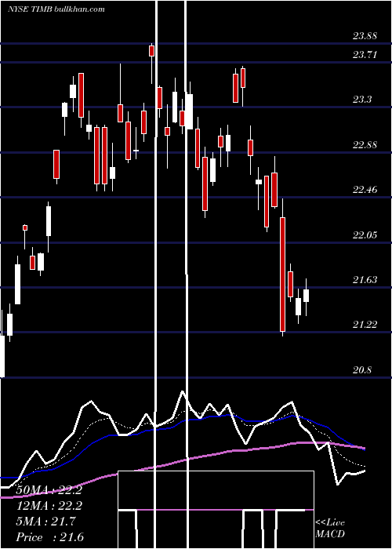This screenshot has height=549, width=392.
Task: Click the 20.8 price level label
Action: point(362,369)
